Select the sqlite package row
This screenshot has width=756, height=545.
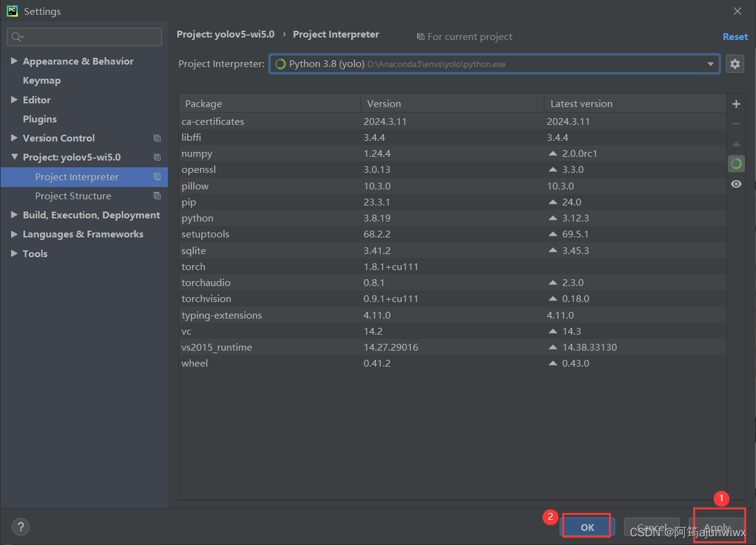(x=453, y=251)
